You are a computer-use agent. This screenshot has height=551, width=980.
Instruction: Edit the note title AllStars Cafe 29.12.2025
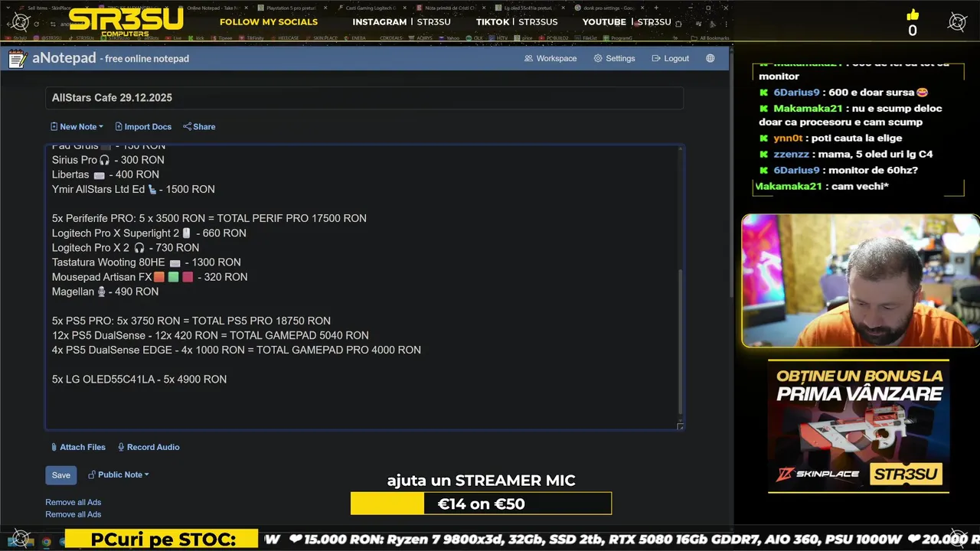tap(364, 98)
